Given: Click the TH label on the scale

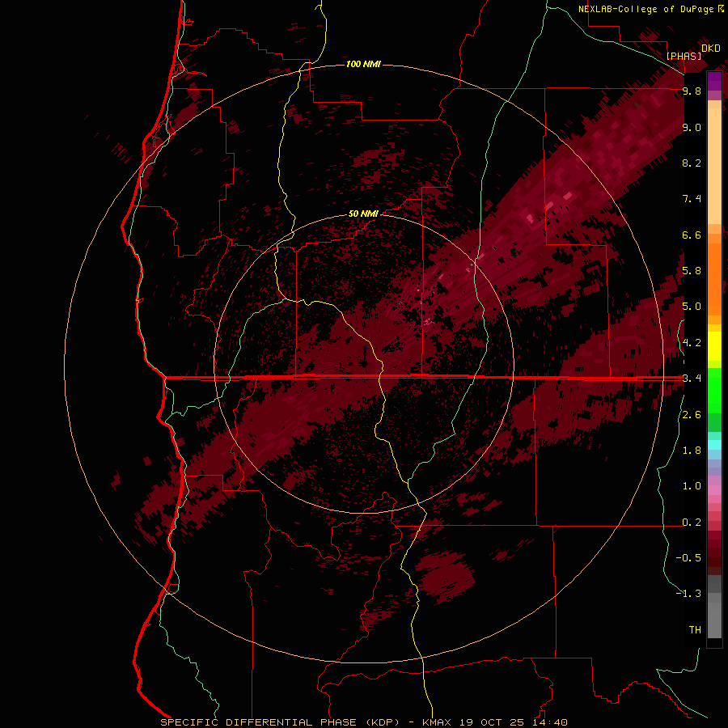Looking at the screenshot, I should click(x=695, y=629).
